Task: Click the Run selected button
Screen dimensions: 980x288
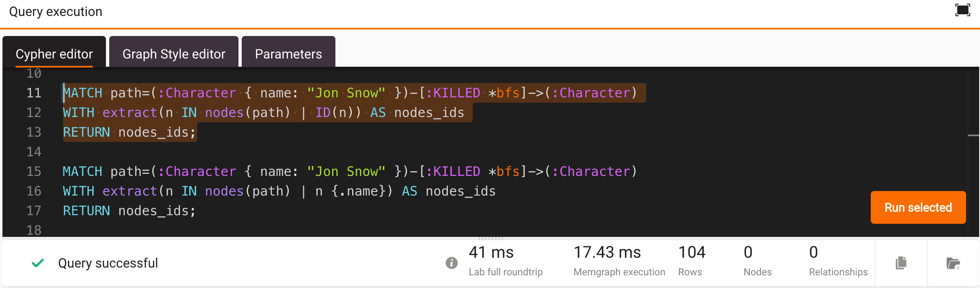Action: click(918, 207)
